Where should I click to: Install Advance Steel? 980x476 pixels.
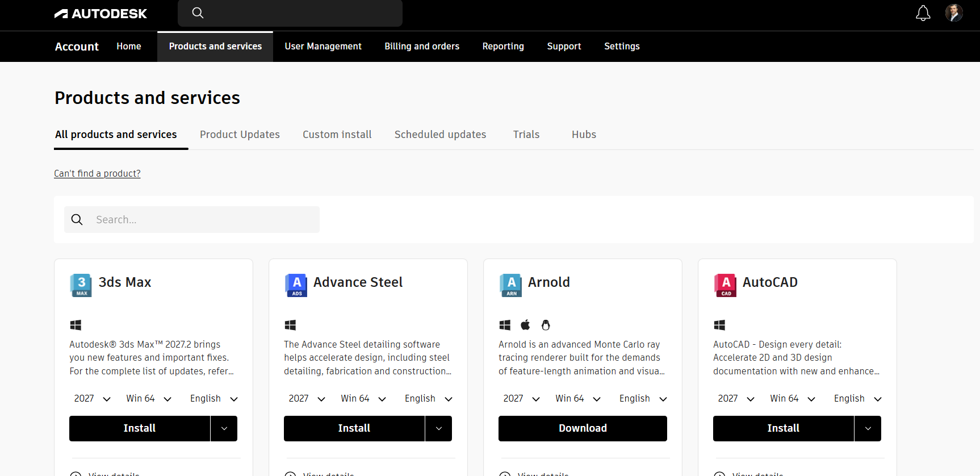click(x=354, y=428)
